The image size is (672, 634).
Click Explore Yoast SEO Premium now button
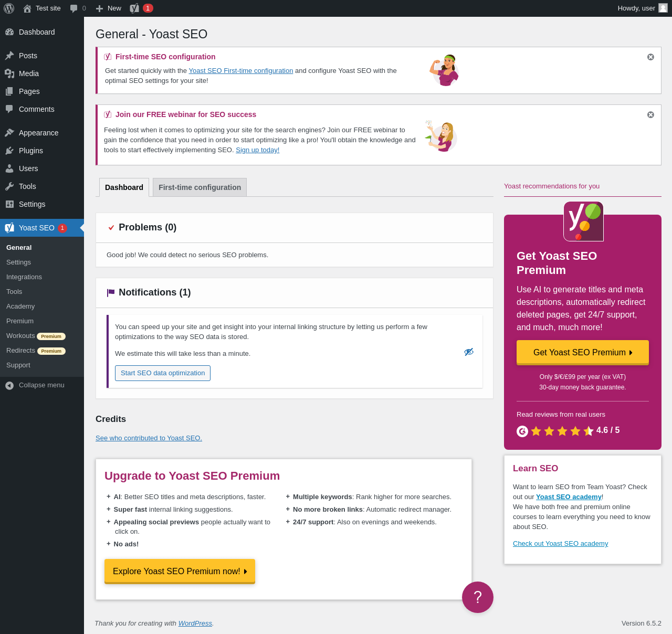pyautogui.click(x=180, y=572)
